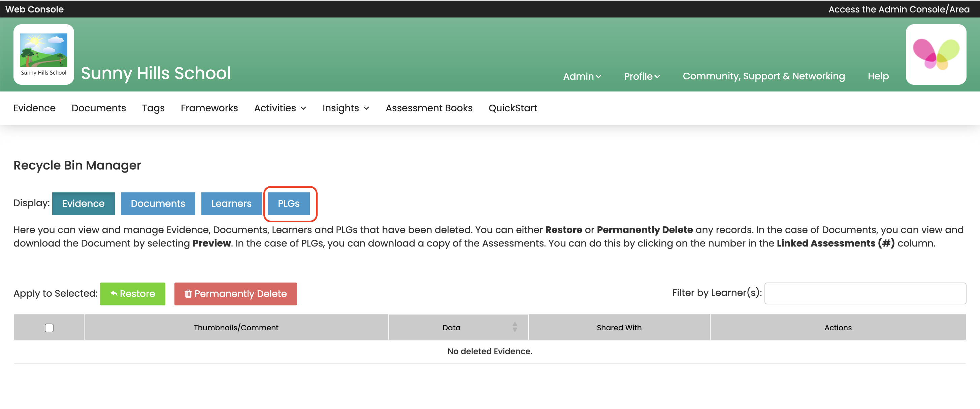Click the green Restore button
This screenshot has height=409, width=980.
(132, 293)
